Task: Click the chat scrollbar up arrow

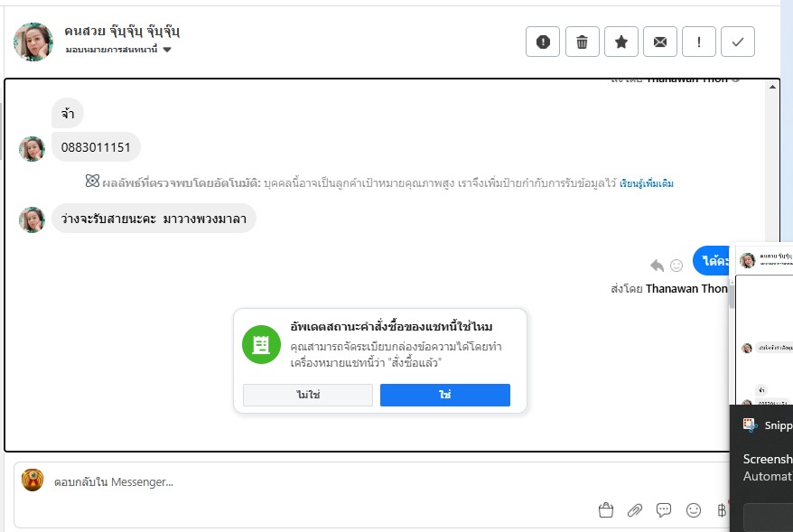Action: [772, 88]
